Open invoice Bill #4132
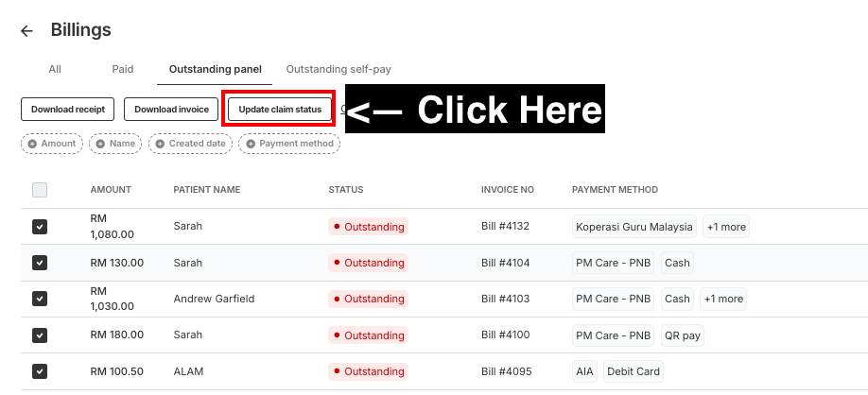This screenshot has width=868, height=395. (x=506, y=226)
